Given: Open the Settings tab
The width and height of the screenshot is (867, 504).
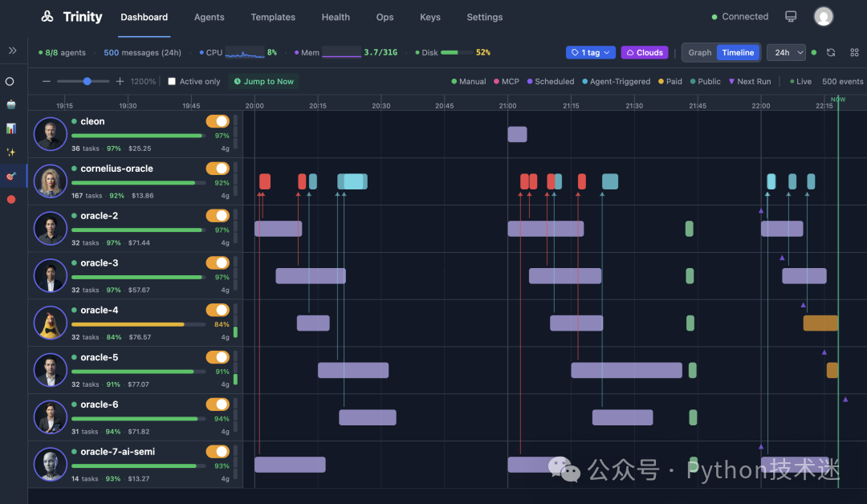Looking at the screenshot, I should tap(484, 17).
